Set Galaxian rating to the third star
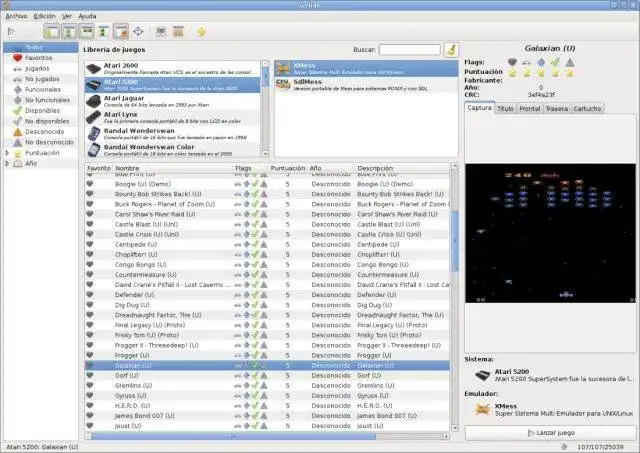Image resolution: width=640 pixels, height=453 pixels. (541, 73)
